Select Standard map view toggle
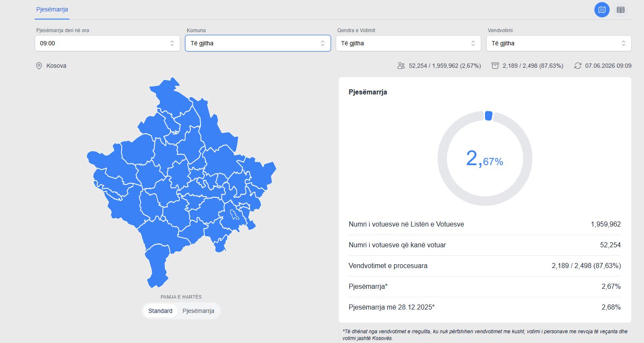Screen dimensions: 644x343 click(160, 311)
